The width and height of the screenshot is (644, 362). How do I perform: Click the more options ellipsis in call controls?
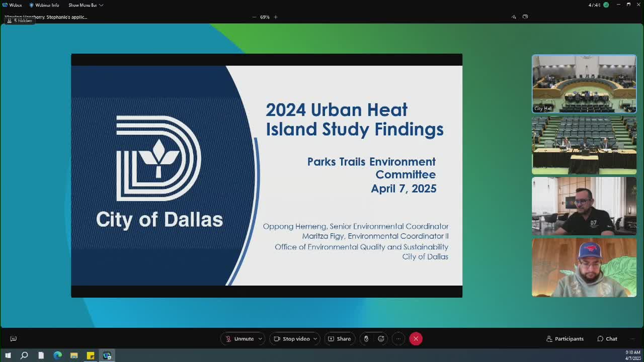[x=398, y=338]
